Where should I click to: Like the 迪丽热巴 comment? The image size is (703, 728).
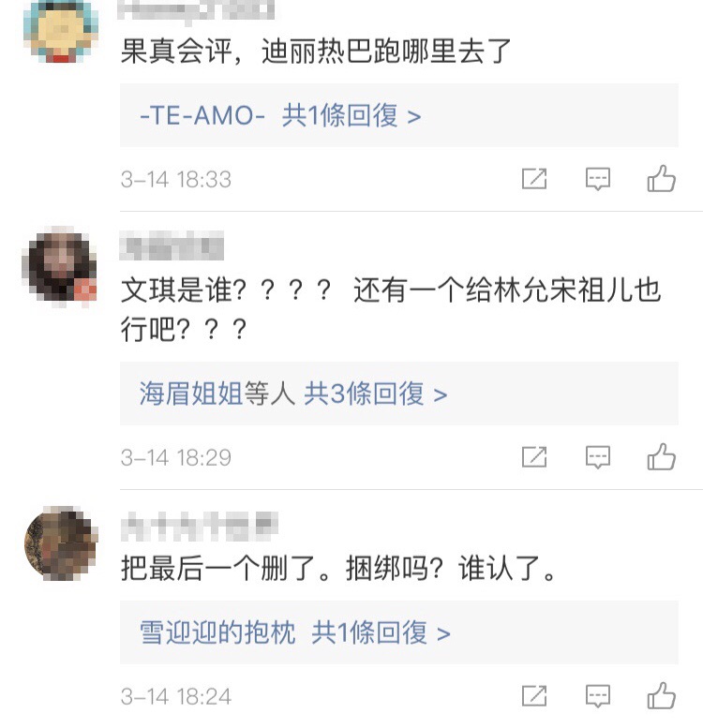tap(662, 178)
